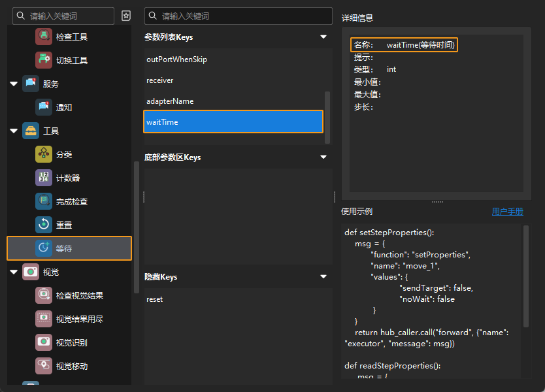545x392 pixels.
Task: Select the 切换工具 step icon
Action: (44, 60)
